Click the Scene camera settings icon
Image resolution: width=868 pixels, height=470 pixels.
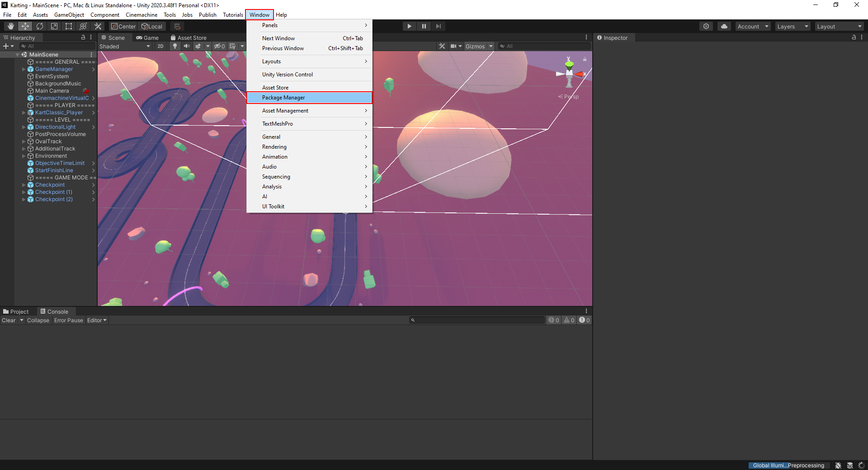(456, 46)
